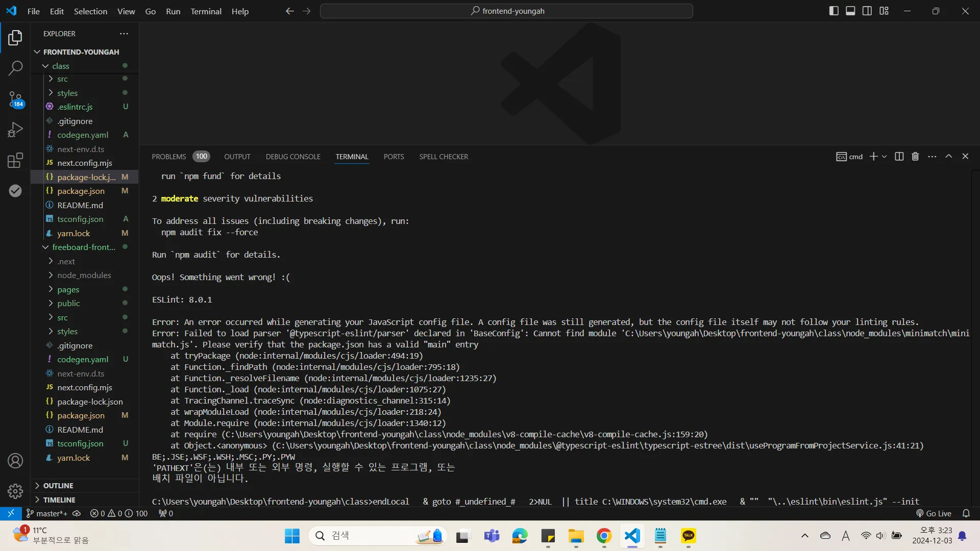The height and width of the screenshot is (551, 980).
Task: Close the terminal panel
Action: tap(965, 156)
